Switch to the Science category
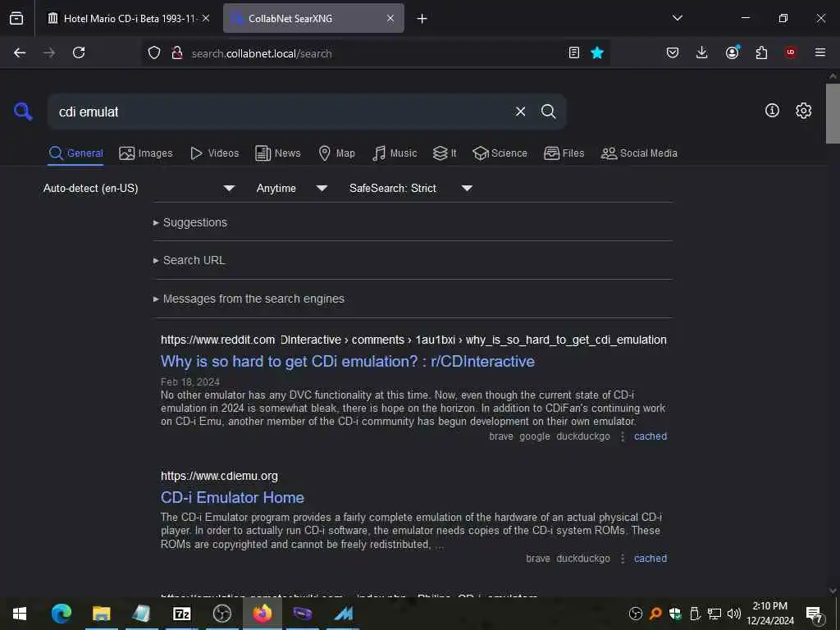 coord(500,153)
